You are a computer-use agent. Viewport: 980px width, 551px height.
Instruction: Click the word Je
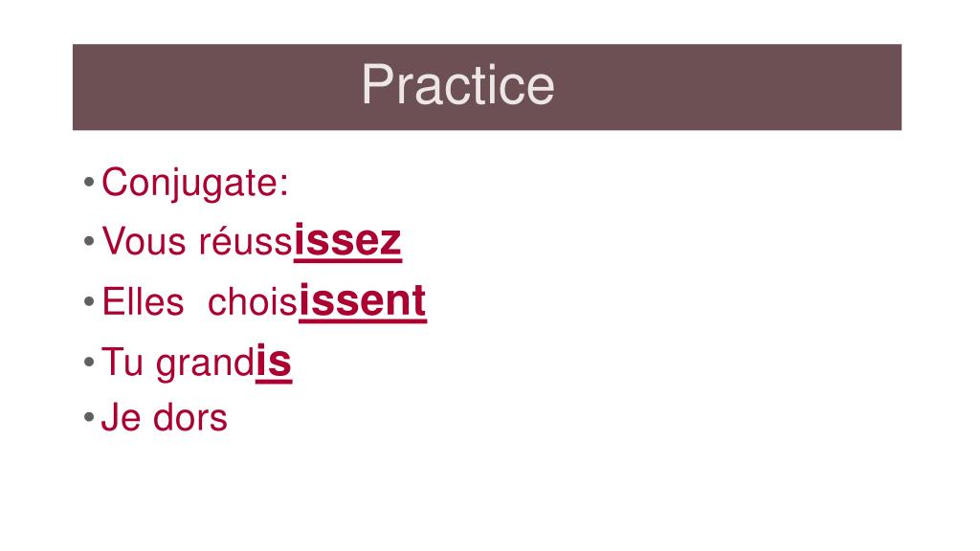(x=122, y=417)
